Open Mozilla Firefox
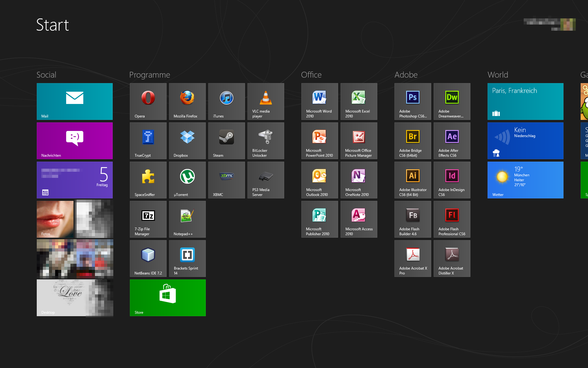This screenshot has height=368, width=588. (x=187, y=101)
